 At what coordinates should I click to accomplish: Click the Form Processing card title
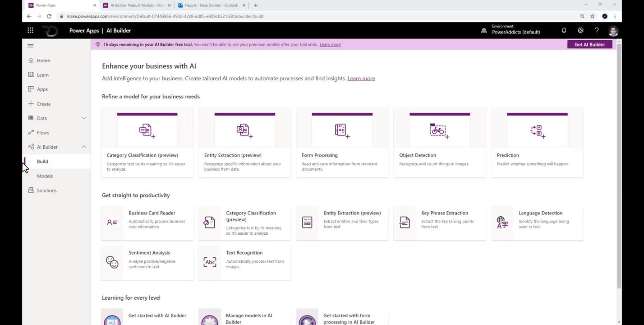[x=320, y=155]
